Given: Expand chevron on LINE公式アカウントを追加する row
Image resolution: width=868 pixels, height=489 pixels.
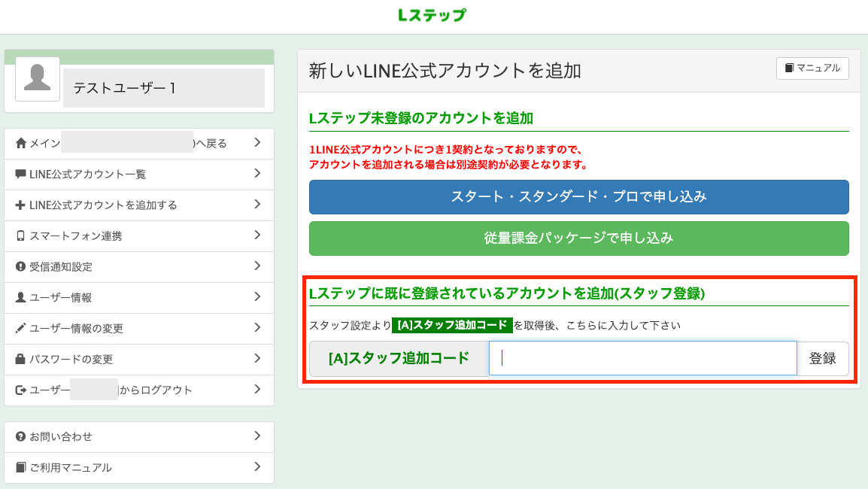Looking at the screenshot, I should tap(257, 205).
